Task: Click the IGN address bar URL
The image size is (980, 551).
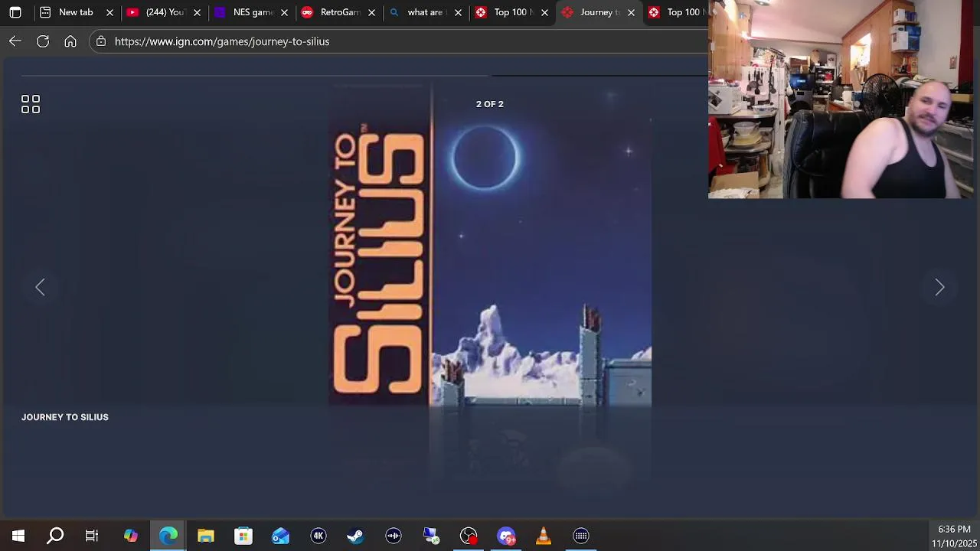Action: pyautogui.click(x=222, y=41)
